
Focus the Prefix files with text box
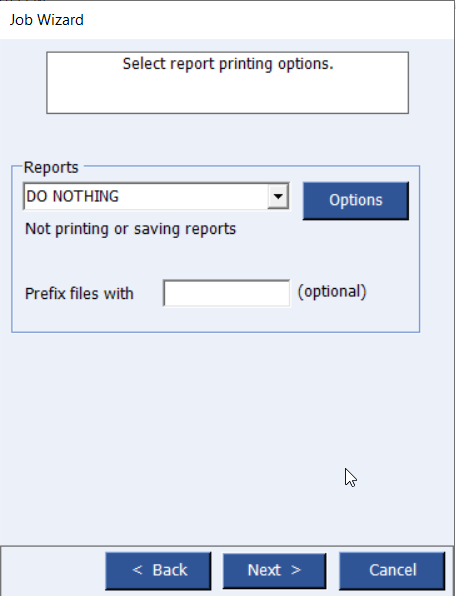(226, 293)
